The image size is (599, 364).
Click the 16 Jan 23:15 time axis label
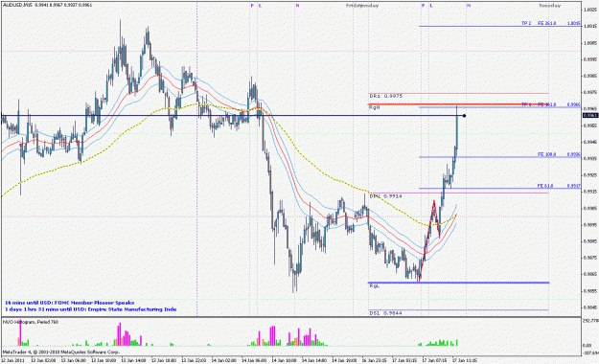[375, 360]
